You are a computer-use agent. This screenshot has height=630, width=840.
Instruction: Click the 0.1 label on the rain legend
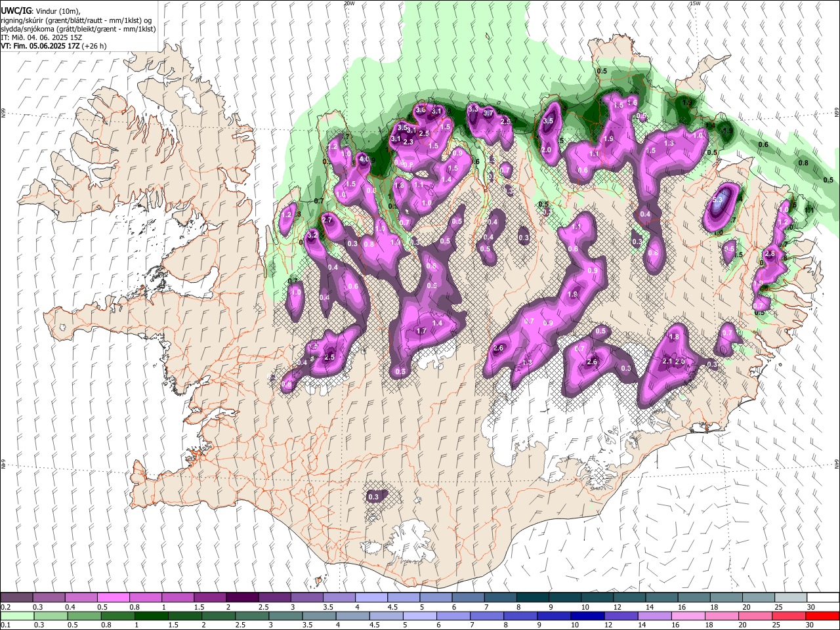pyautogui.click(x=5, y=625)
